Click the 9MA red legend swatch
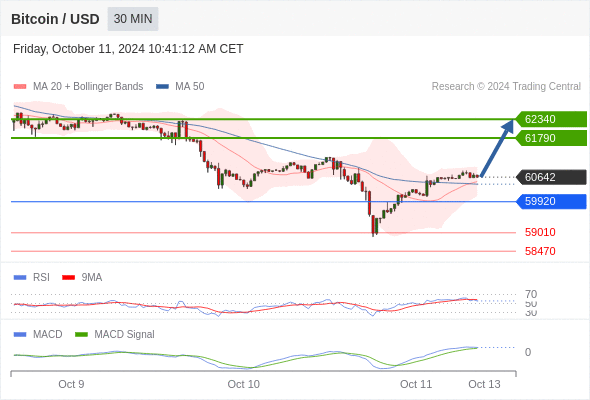590x400 pixels. click(x=68, y=278)
